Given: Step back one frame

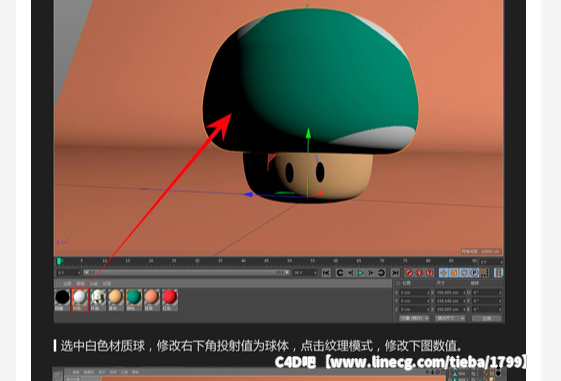Looking at the screenshot, I should (350, 273).
